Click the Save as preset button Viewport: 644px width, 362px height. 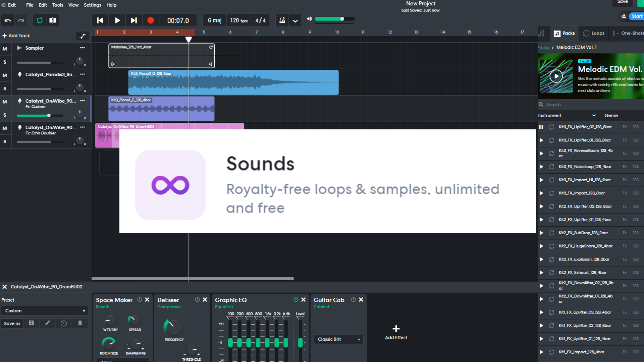point(12,323)
